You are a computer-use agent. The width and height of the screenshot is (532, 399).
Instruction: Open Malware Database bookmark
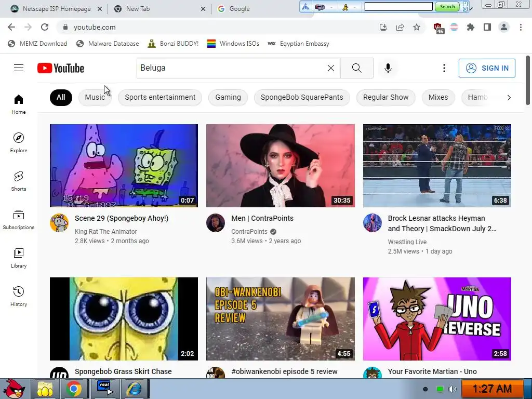click(108, 44)
